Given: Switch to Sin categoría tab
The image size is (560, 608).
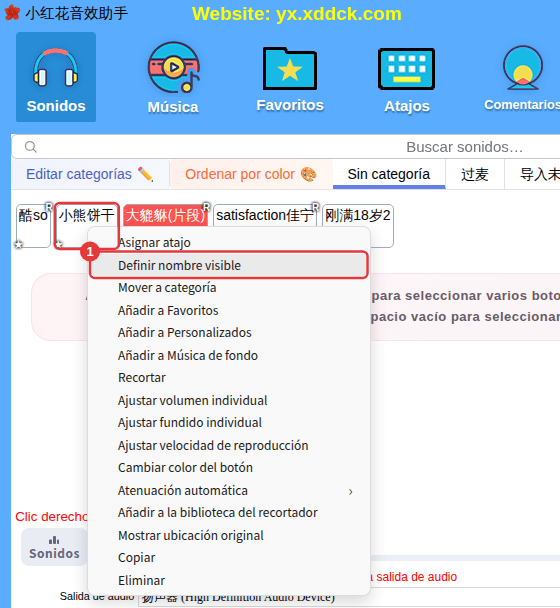Looking at the screenshot, I should [x=389, y=174].
